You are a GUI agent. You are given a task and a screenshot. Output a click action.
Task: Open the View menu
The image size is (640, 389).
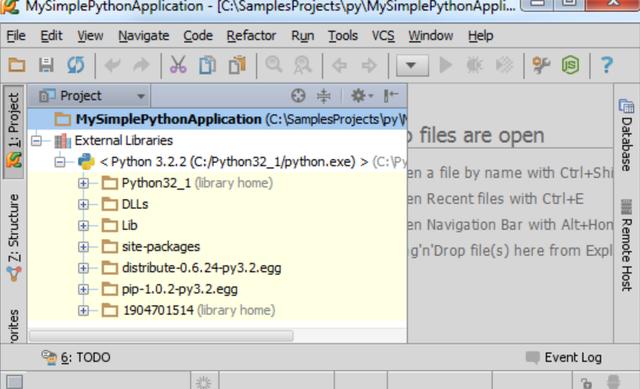point(90,36)
